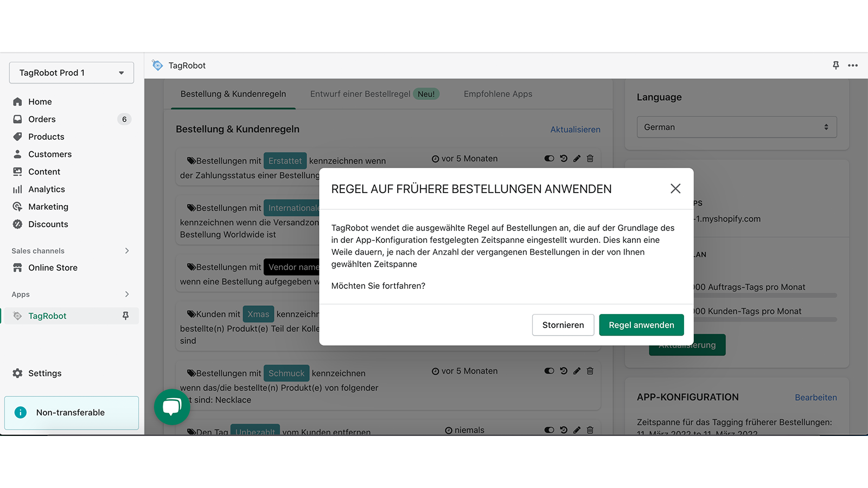Click the Orders count badge 6
The width and height of the screenshot is (868, 488).
[124, 119]
